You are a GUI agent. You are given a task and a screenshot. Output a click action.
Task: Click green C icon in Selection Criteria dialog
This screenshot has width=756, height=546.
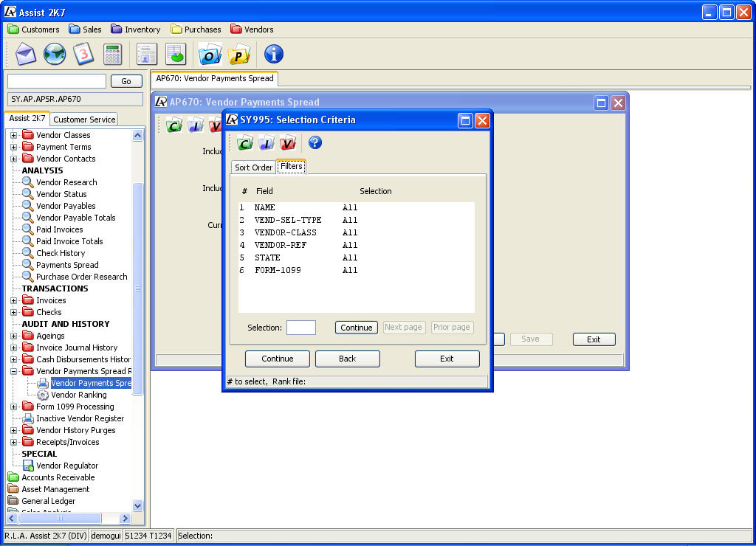(245, 142)
